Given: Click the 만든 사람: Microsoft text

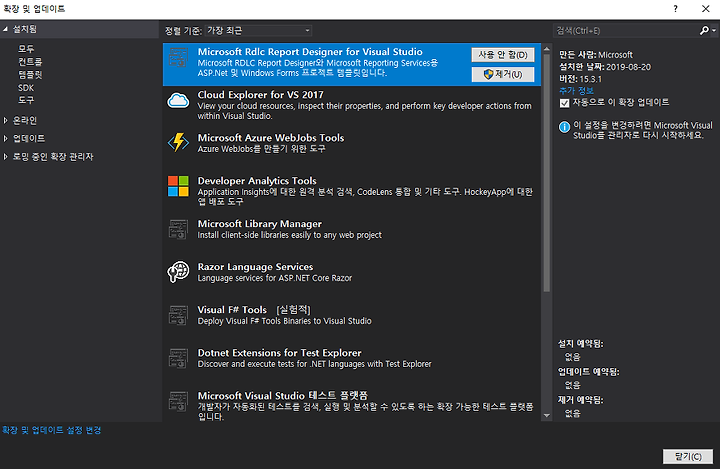Looking at the screenshot, I should [x=596, y=55].
